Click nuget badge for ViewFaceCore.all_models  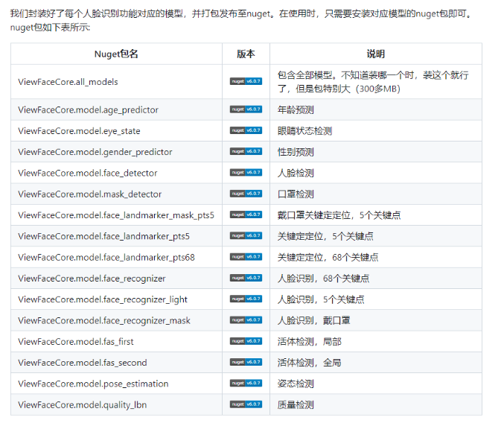pos(246,81)
